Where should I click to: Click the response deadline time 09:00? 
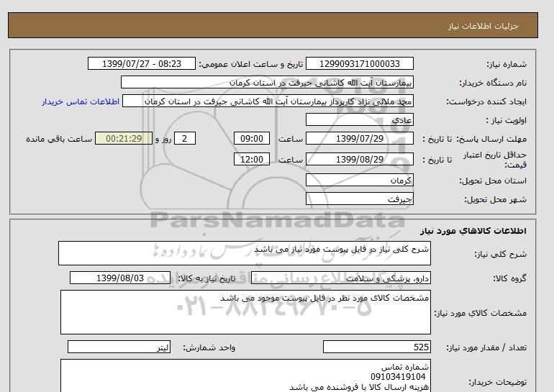click(252, 138)
